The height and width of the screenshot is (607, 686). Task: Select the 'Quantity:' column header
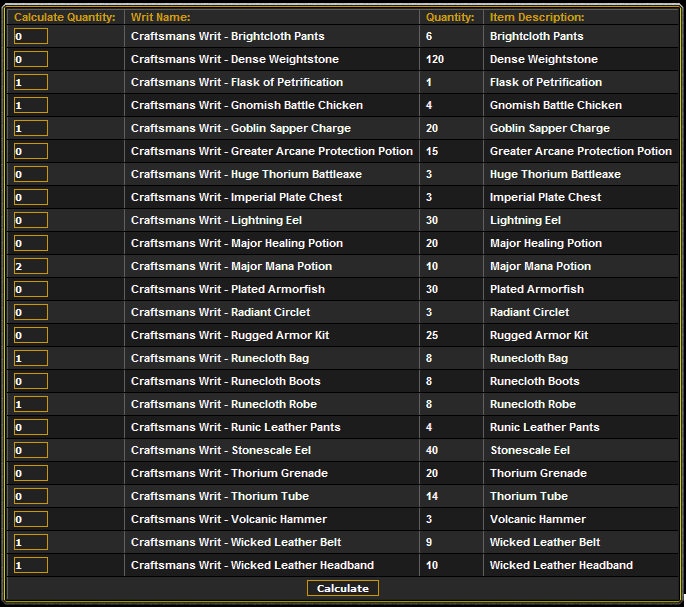[x=450, y=17]
